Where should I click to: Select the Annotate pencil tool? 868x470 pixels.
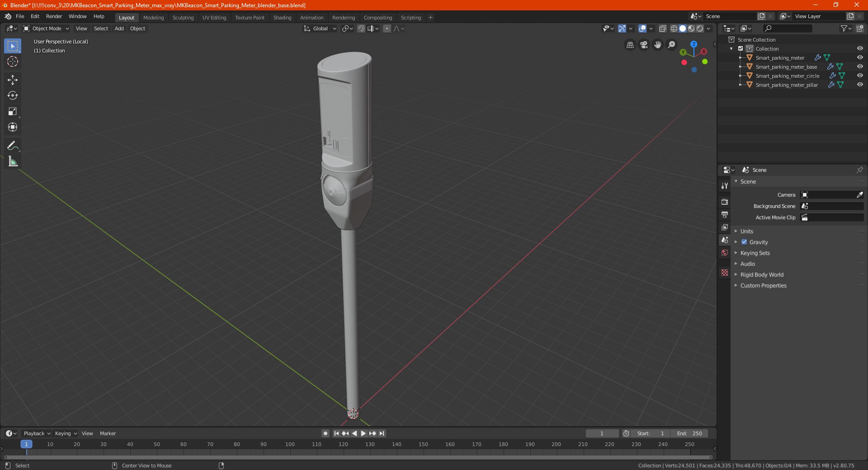[x=13, y=146]
